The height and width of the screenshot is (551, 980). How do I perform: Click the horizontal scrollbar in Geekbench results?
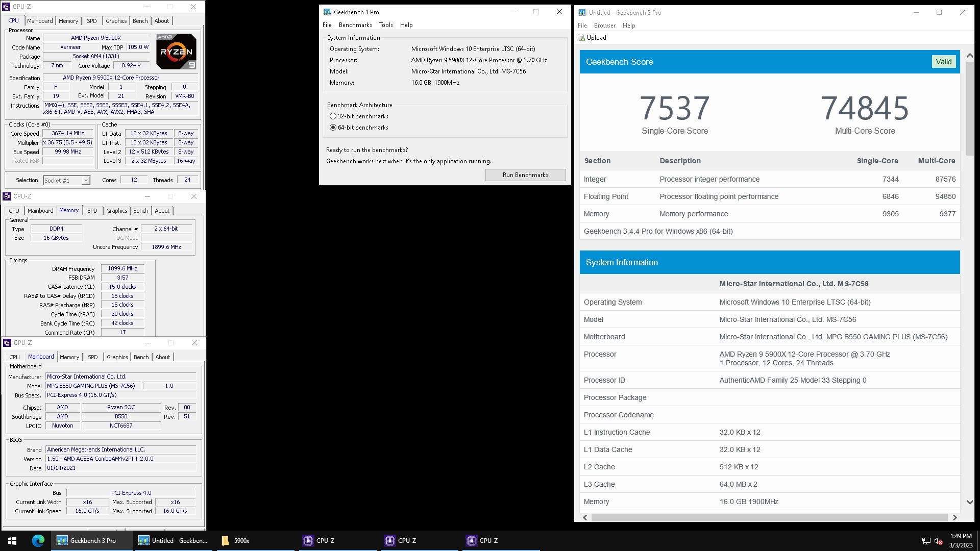pos(769,517)
